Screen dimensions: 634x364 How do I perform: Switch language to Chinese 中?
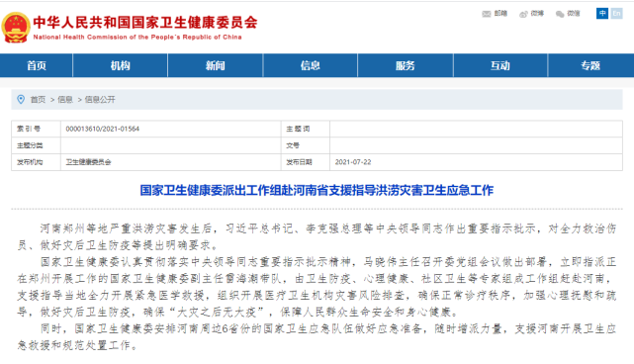click(602, 13)
